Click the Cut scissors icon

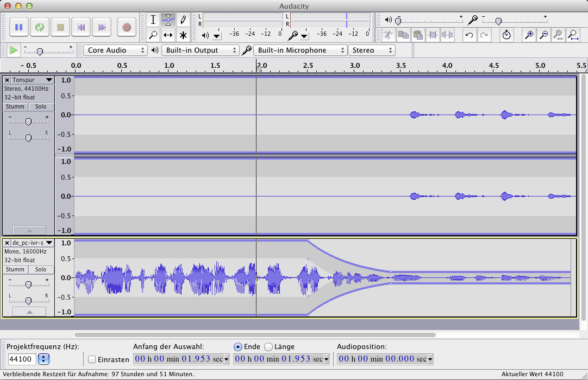tap(389, 35)
